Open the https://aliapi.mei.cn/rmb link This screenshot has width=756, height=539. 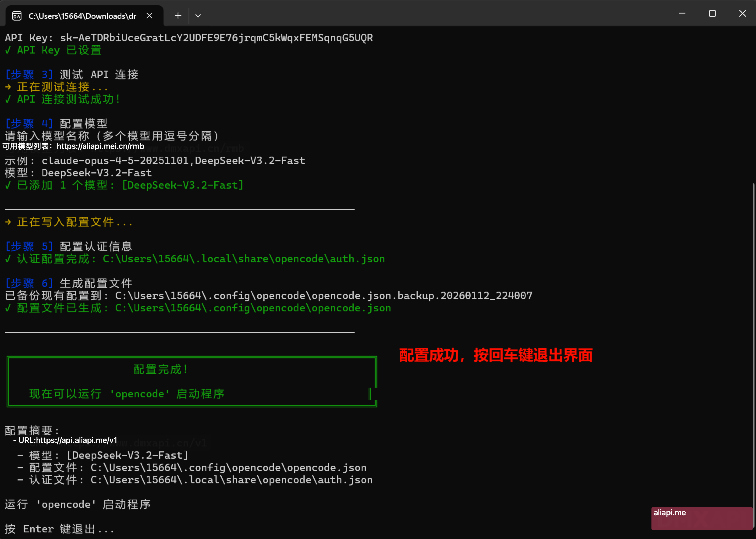point(100,146)
